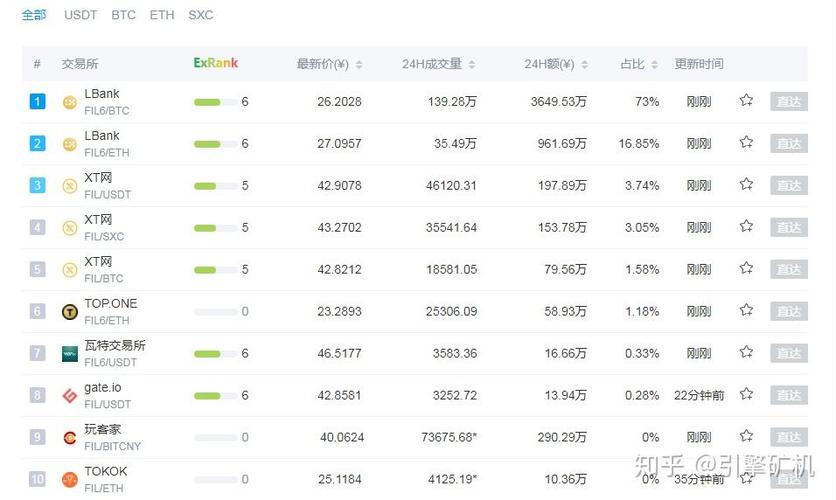This screenshot has height=500, width=836.
Task: Click the TOP.ONE exchange logo icon
Action: pos(70,312)
